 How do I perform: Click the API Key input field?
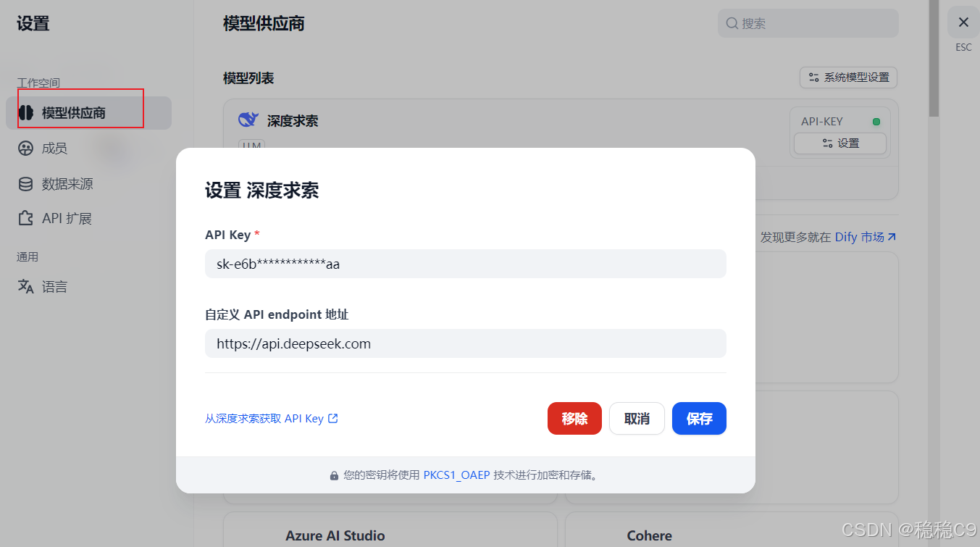tap(466, 264)
